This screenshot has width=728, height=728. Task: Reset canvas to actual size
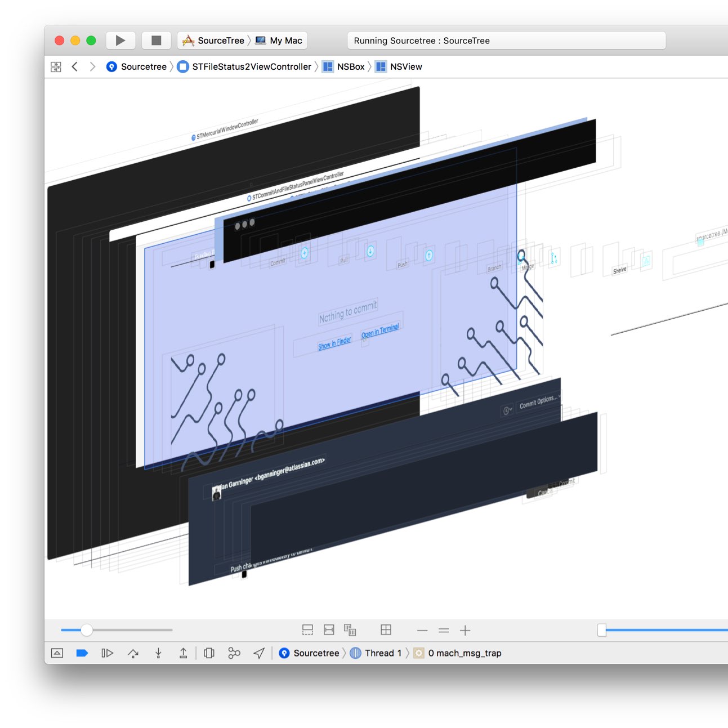pos(444,631)
